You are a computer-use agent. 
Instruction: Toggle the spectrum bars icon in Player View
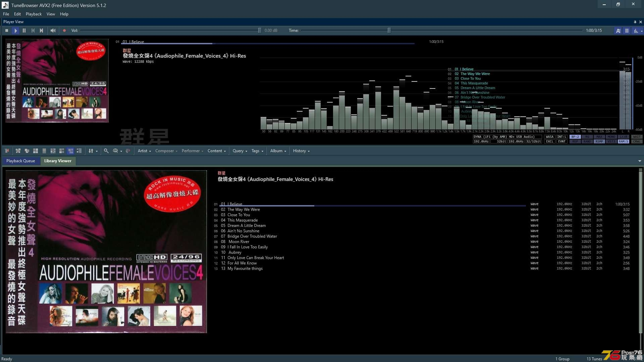[635, 31]
